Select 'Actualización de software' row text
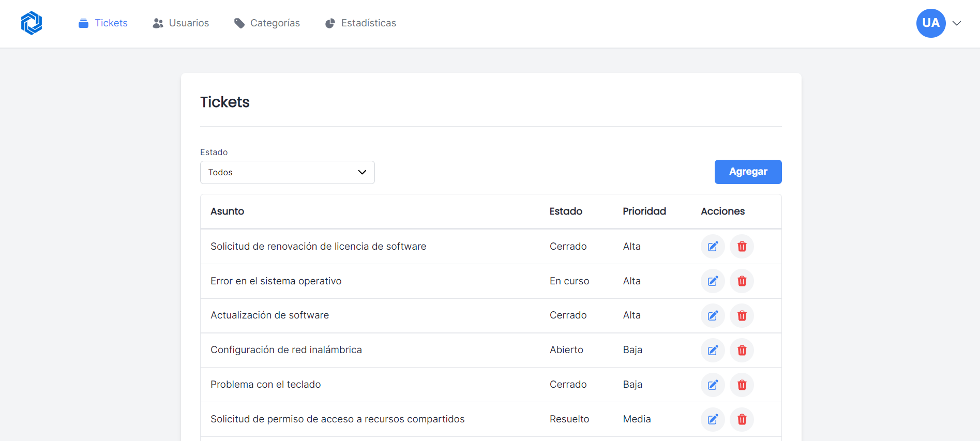This screenshot has width=980, height=441. tap(270, 315)
